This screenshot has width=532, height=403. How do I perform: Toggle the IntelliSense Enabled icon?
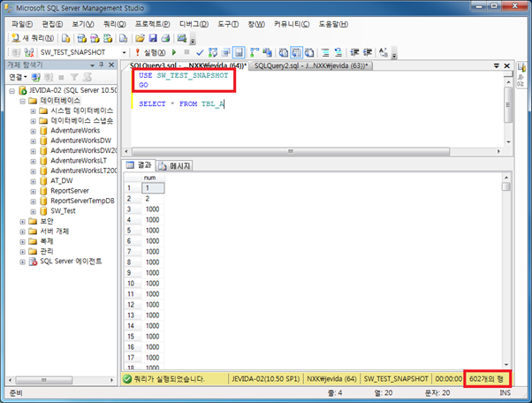coord(239,52)
